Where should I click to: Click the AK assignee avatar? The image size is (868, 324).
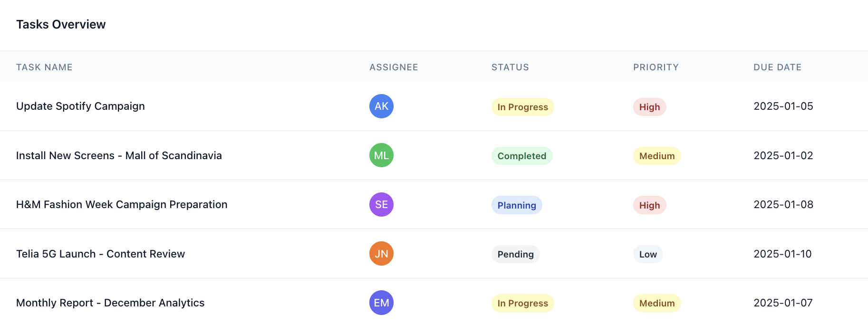(x=381, y=106)
